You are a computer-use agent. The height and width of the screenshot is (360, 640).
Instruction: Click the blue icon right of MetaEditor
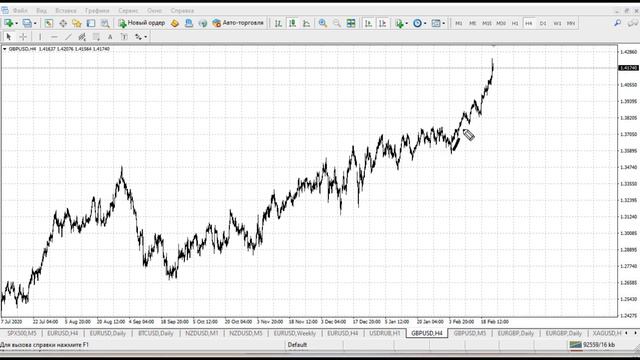(189, 23)
